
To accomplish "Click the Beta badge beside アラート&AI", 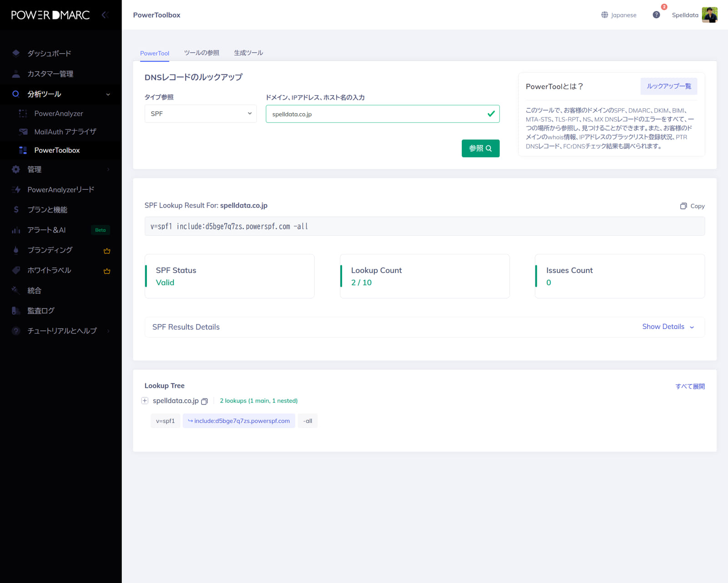I will click(x=101, y=230).
